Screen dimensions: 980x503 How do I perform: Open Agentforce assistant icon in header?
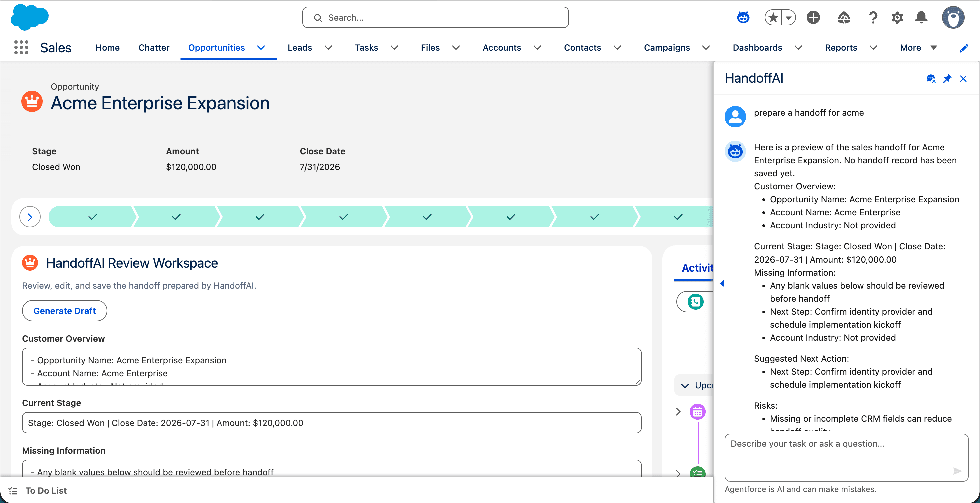(x=743, y=18)
